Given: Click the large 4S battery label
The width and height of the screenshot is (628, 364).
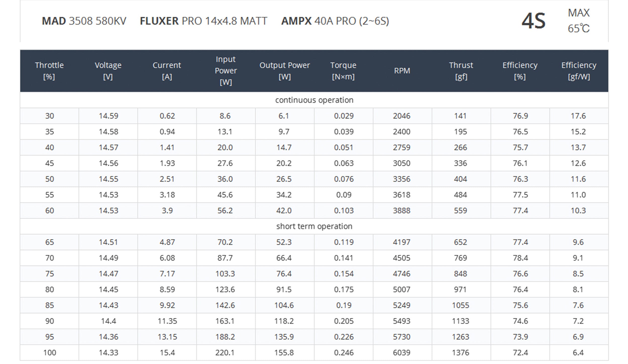Looking at the screenshot, I should [x=534, y=21].
